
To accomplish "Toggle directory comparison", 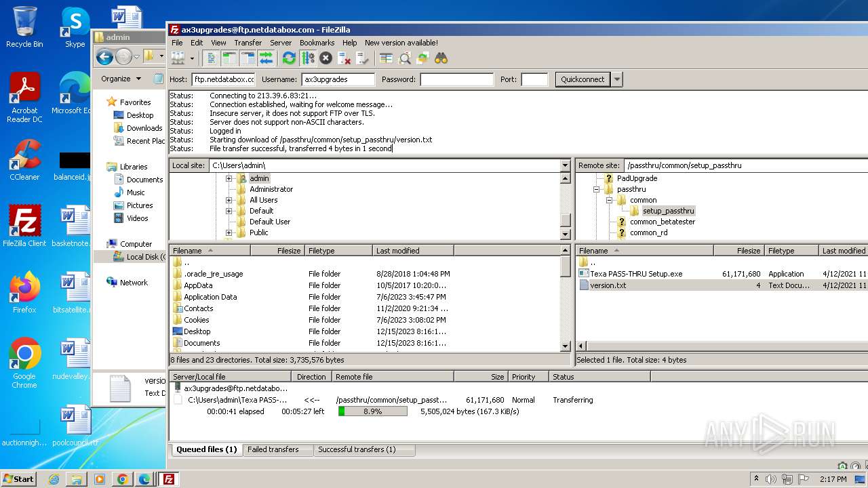I will [404, 58].
